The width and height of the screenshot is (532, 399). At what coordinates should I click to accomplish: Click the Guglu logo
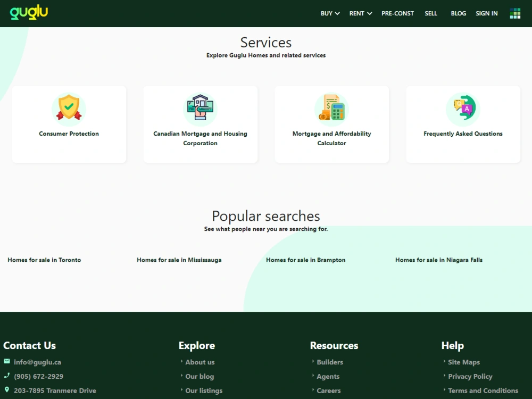coord(29,13)
